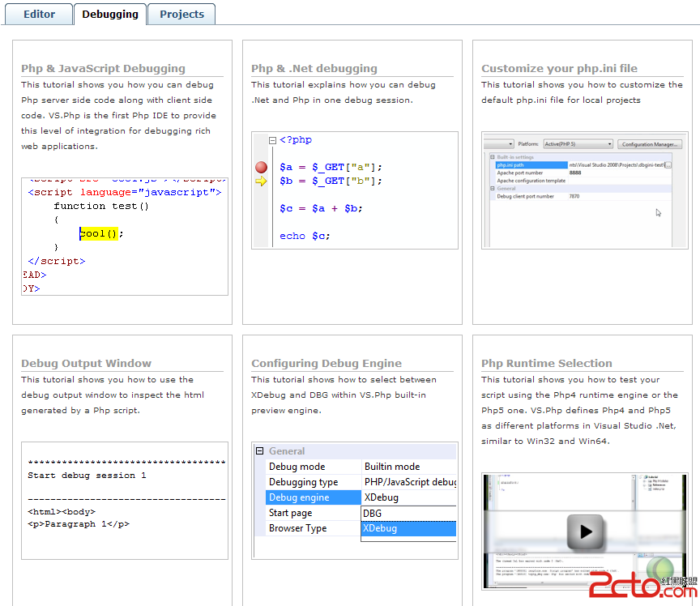Screen dimensions: 700x606
Task: Collapse the <?php code block
Action: [x=272, y=140]
